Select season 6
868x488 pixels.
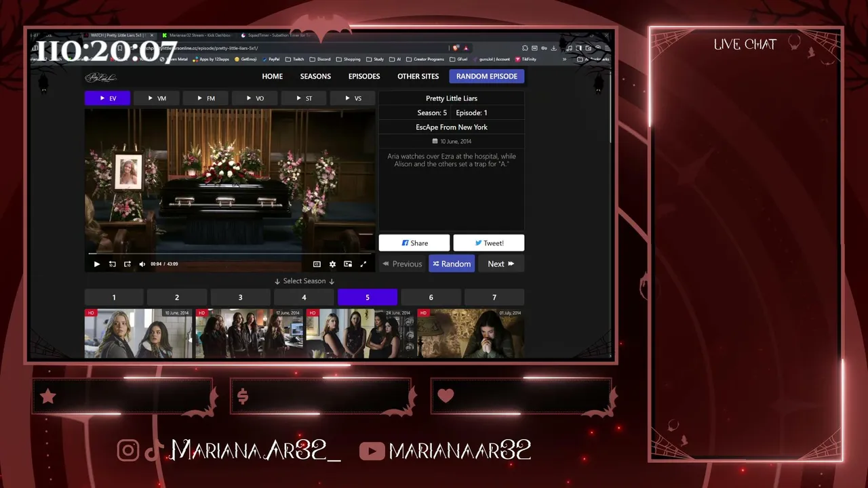tap(431, 298)
